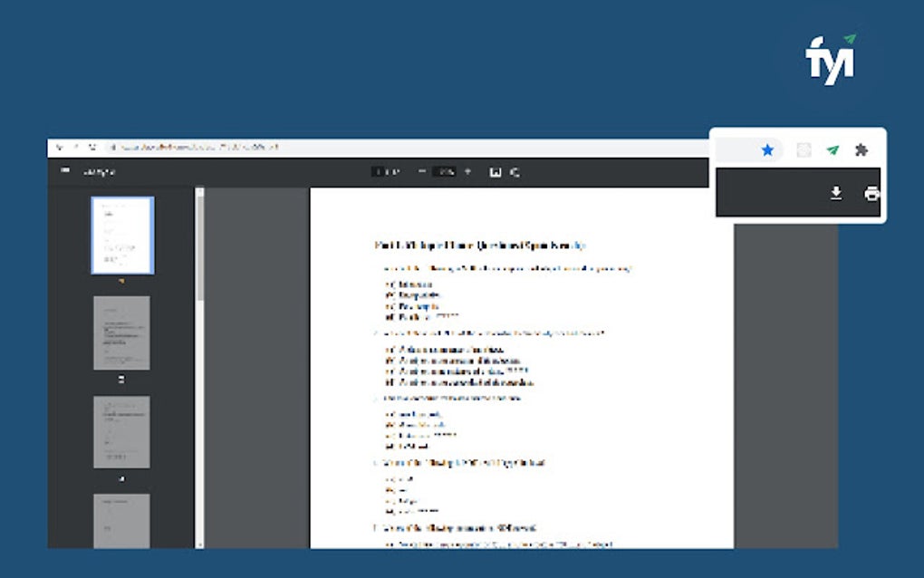This screenshot has width=924, height=578.
Task: Select the second page thumbnail
Action: 121,332
